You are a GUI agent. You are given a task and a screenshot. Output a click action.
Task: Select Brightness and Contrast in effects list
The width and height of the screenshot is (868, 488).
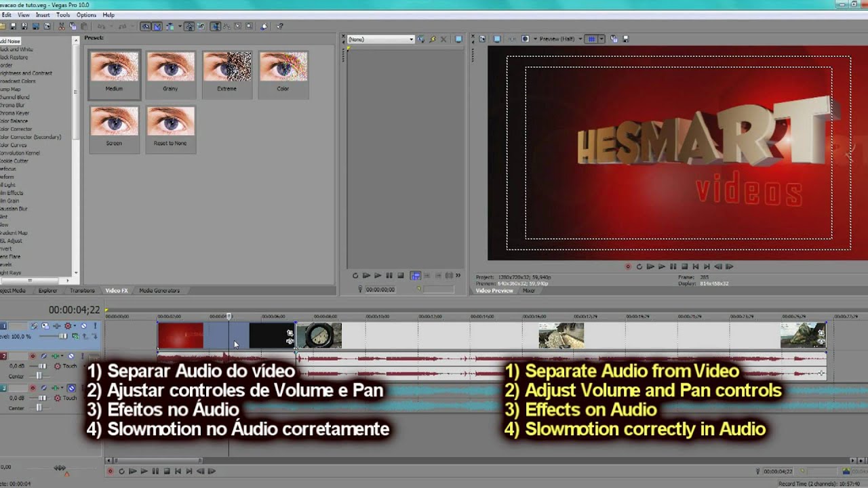(x=26, y=73)
